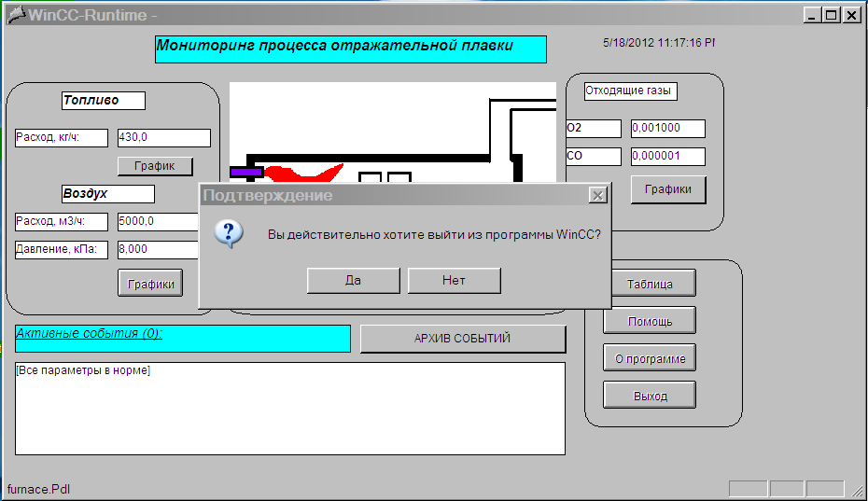Maximize the WinCC-Runtime window
The width and height of the screenshot is (868, 501).
click(x=832, y=15)
